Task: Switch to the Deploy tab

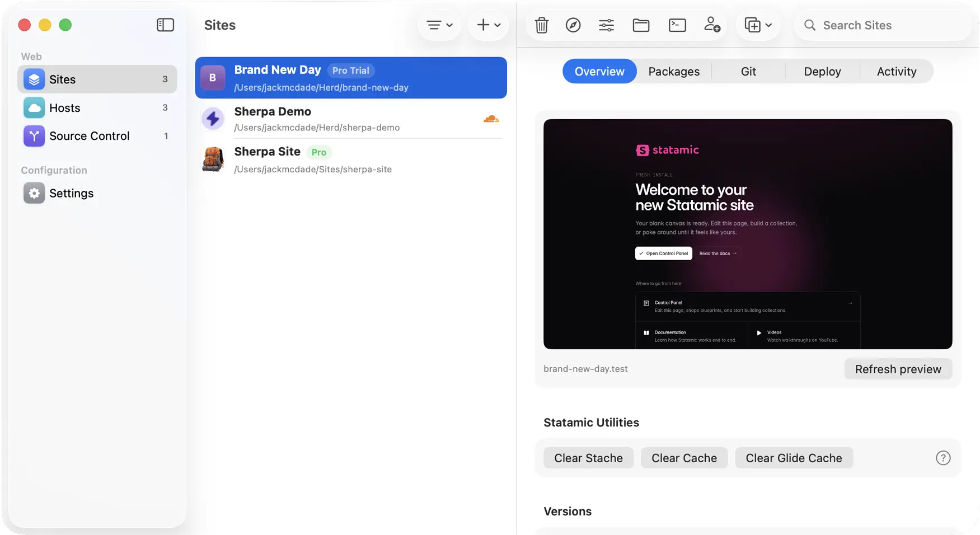Action: 822,72
